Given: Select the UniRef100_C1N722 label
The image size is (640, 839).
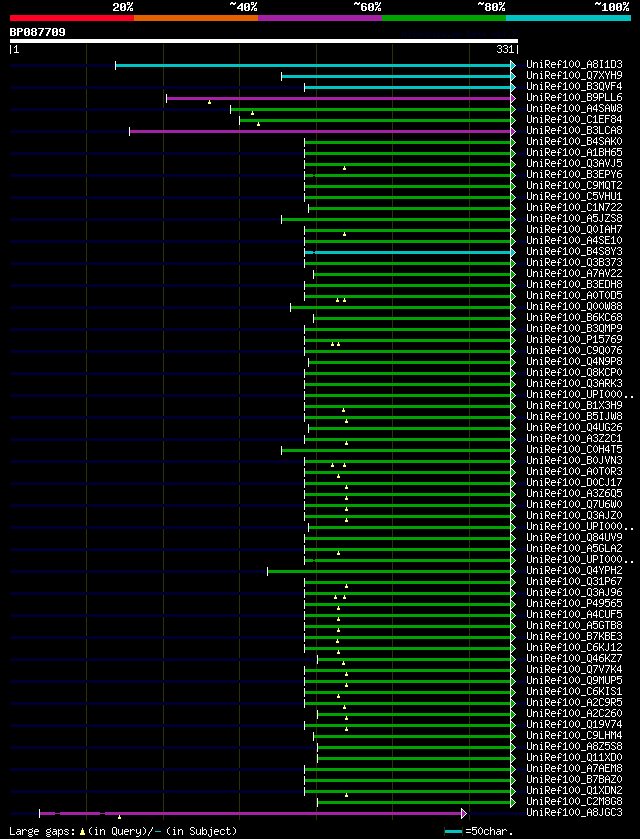Looking at the screenshot, I should tap(574, 208).
